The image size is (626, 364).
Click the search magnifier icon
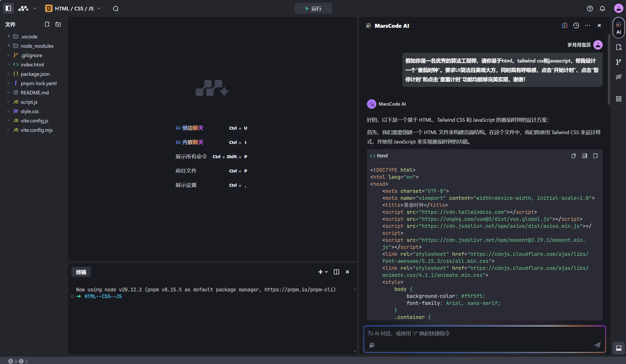click(116, 9)
